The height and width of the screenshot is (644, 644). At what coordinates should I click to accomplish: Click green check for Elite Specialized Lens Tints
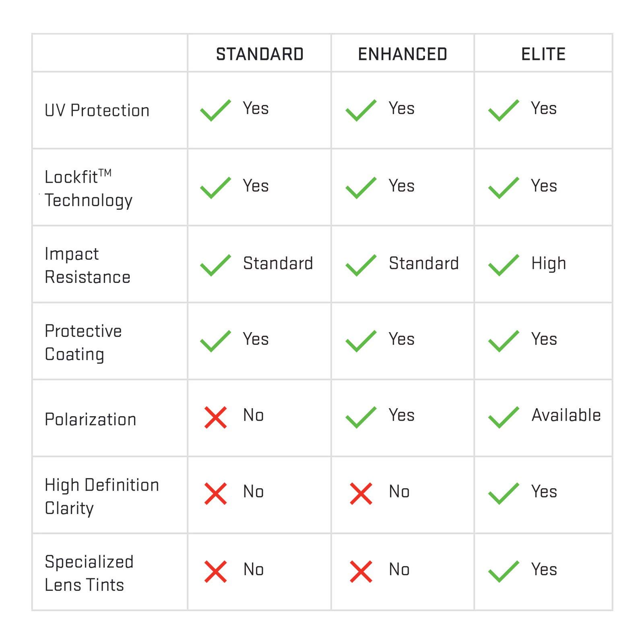503,571
